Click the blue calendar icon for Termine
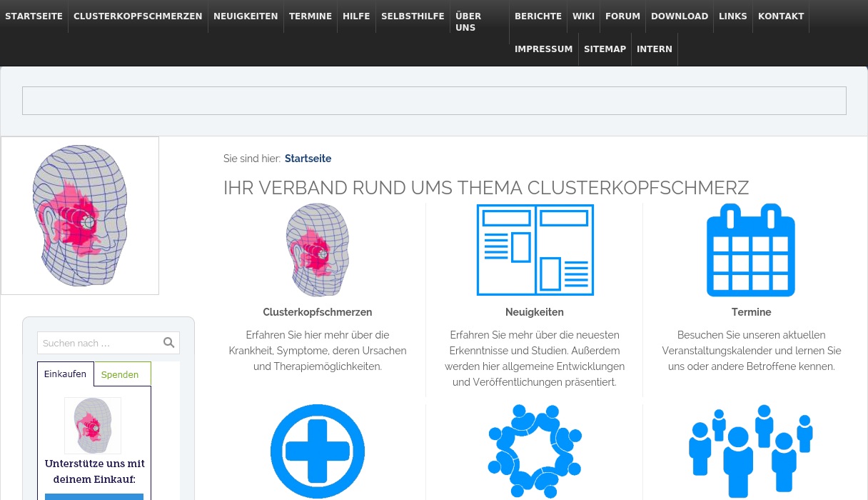The height and width of the screenshot is (500, 868). (x=751, y=250)
